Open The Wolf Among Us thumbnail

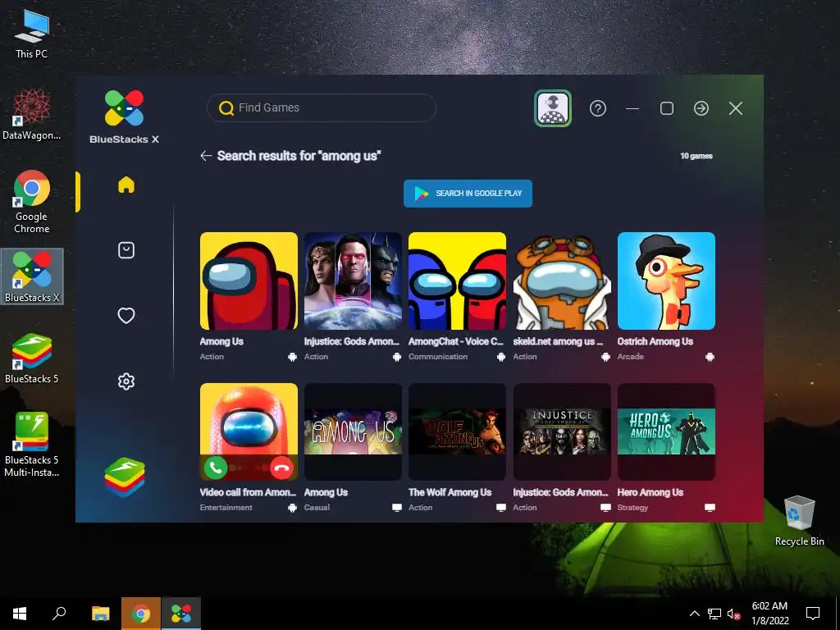pyautogui.click(x=457, y=431)
